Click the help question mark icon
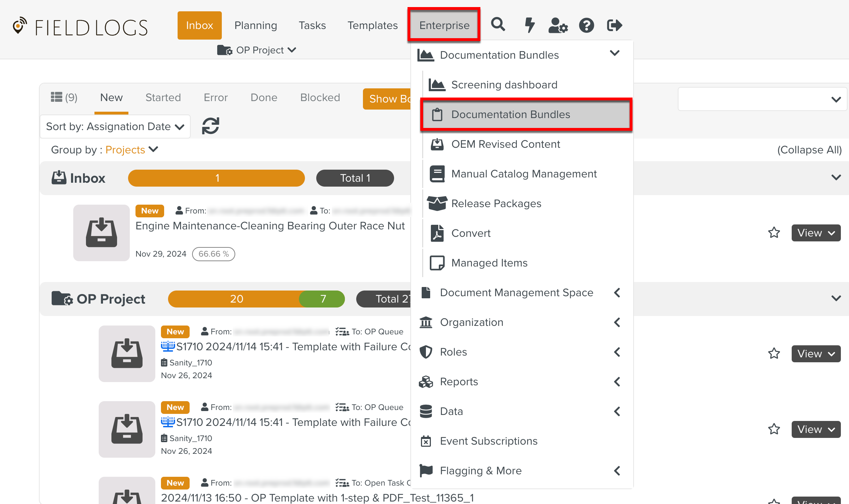Image resolution: width=849 pixels, height=504 pixels. pos(586,25)
